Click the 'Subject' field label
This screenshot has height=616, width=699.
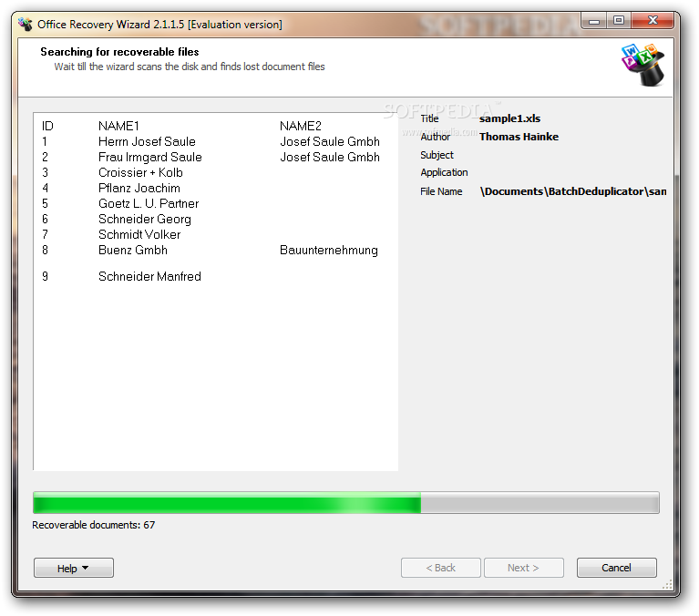point(437,155)
